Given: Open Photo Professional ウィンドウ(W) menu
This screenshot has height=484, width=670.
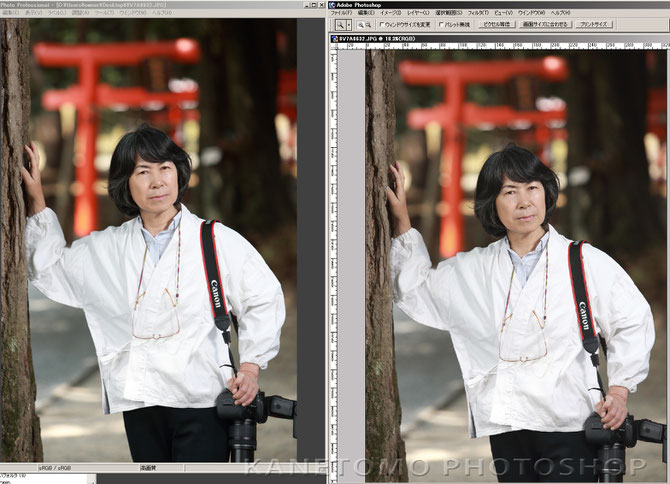Looking at the screenshot, I should pos(133,13).
